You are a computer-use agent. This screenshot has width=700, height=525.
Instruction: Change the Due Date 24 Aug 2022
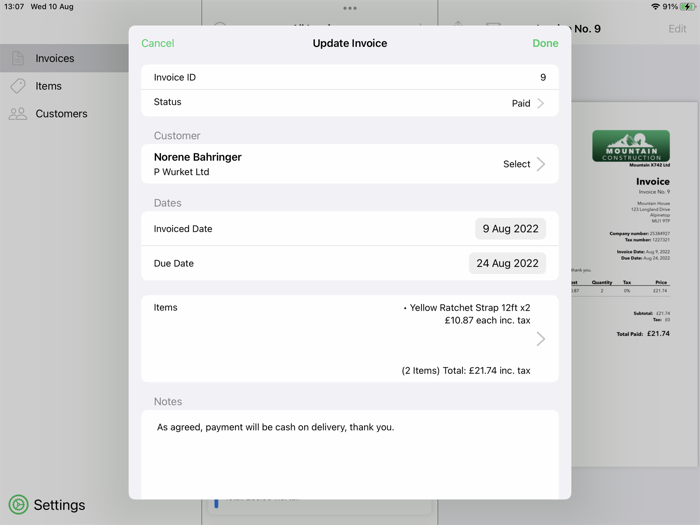507,263
